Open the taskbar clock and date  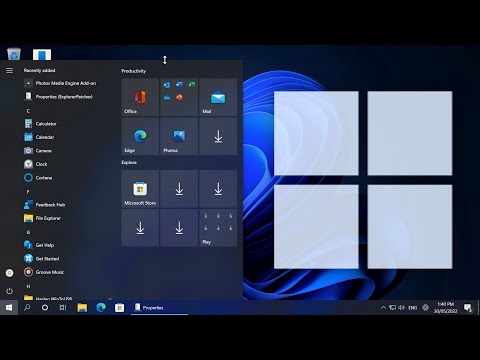click(x=445, y=308)
